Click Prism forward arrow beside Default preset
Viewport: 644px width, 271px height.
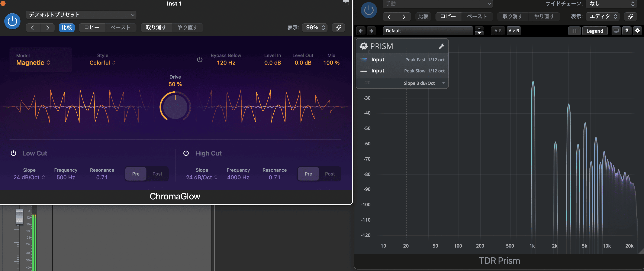click(371, 31)
